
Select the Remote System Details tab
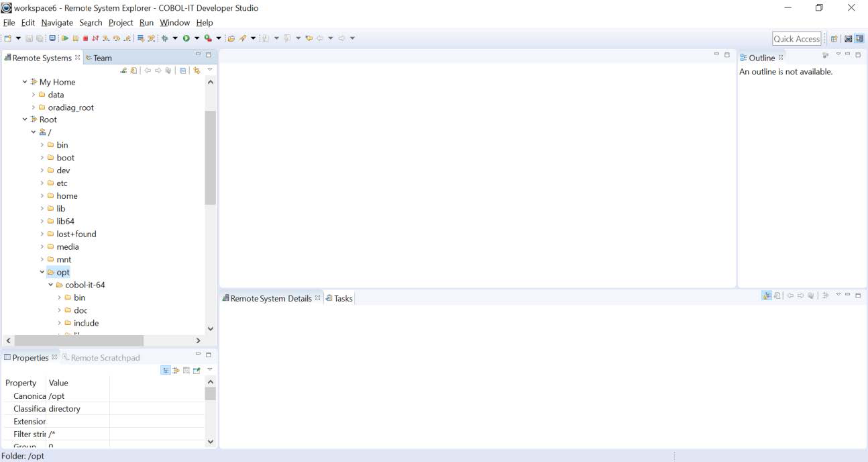click(x=272, y=298)
